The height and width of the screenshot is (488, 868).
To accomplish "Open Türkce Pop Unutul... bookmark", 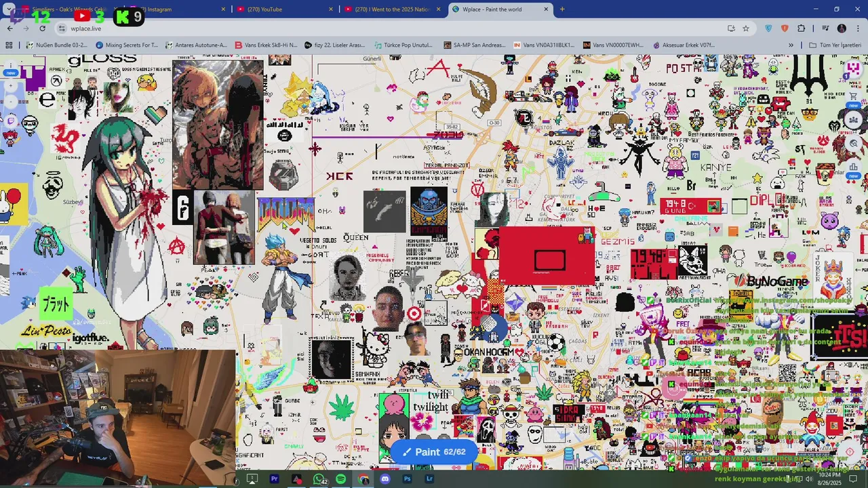I will click(x=403, y=45).
